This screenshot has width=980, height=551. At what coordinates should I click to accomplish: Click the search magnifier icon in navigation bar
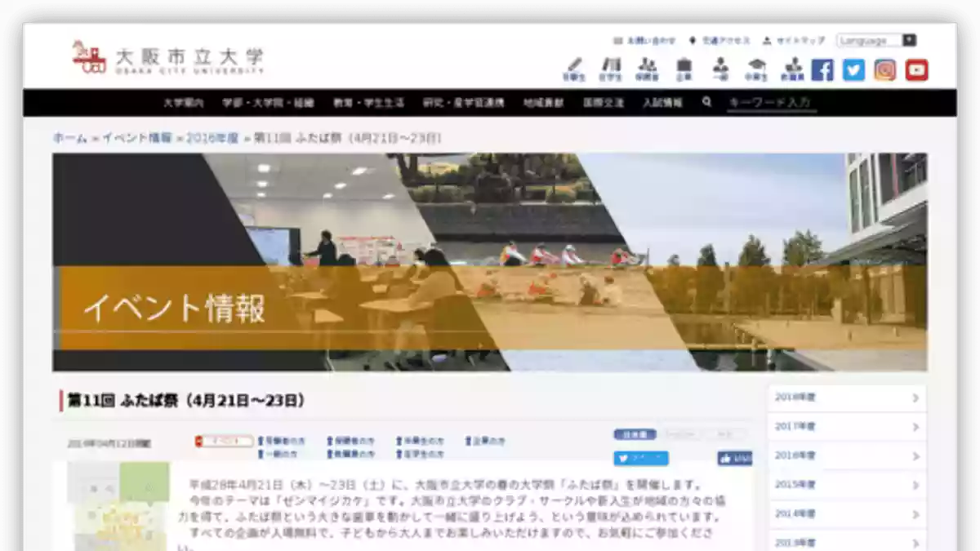[706, 103]
